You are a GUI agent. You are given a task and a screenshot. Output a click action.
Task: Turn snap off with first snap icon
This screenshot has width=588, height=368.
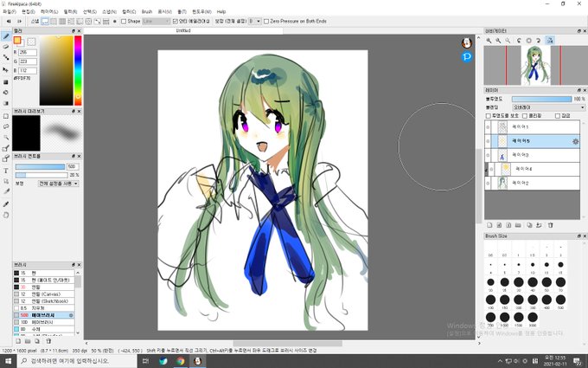(45, 22)
